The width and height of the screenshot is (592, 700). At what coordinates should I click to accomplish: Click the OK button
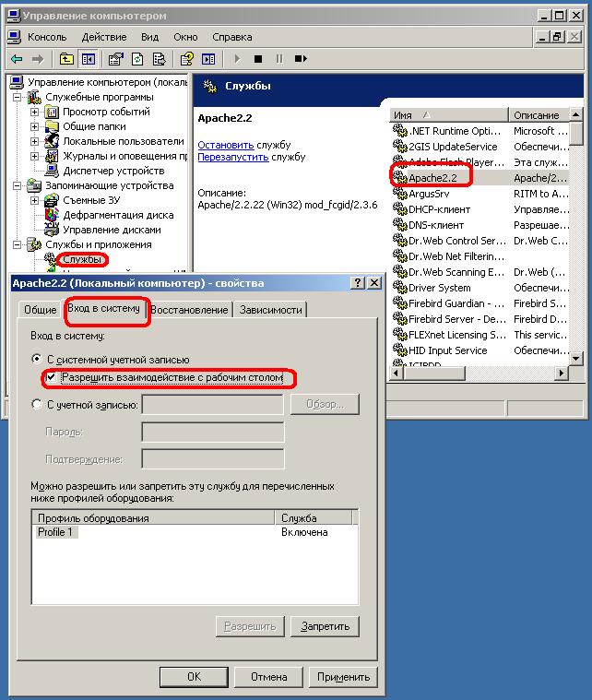click(195, 677)
